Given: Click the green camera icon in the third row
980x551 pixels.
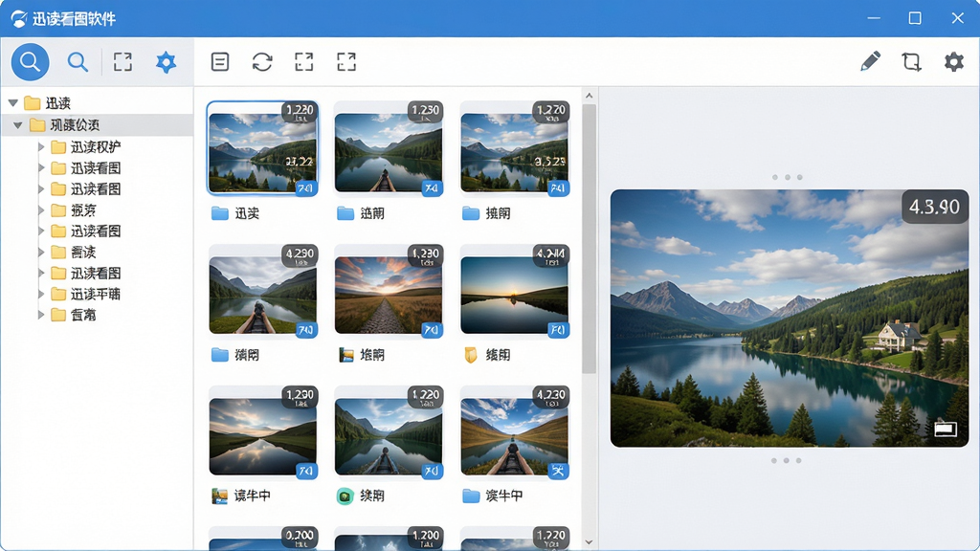Looking at the screenshot, I should click(345, 496).
